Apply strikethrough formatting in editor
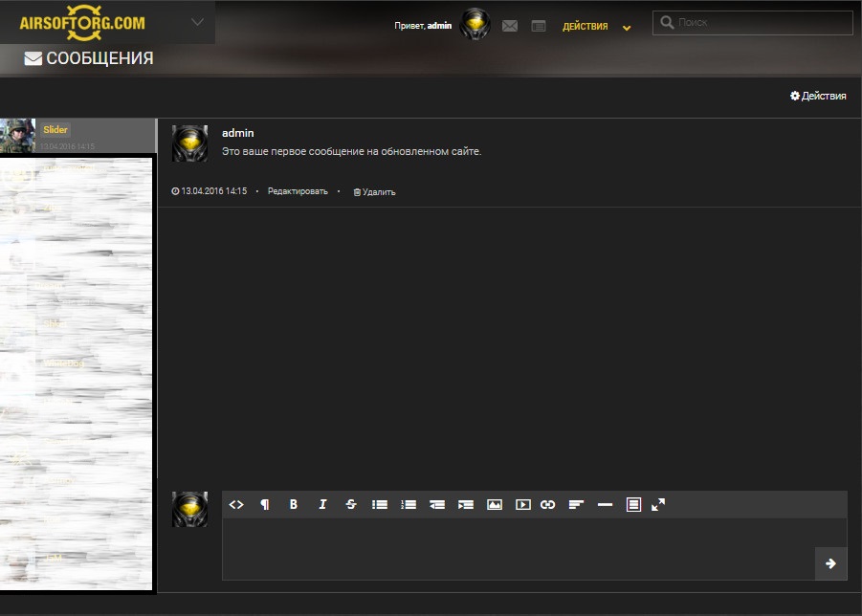 (351, 504)
